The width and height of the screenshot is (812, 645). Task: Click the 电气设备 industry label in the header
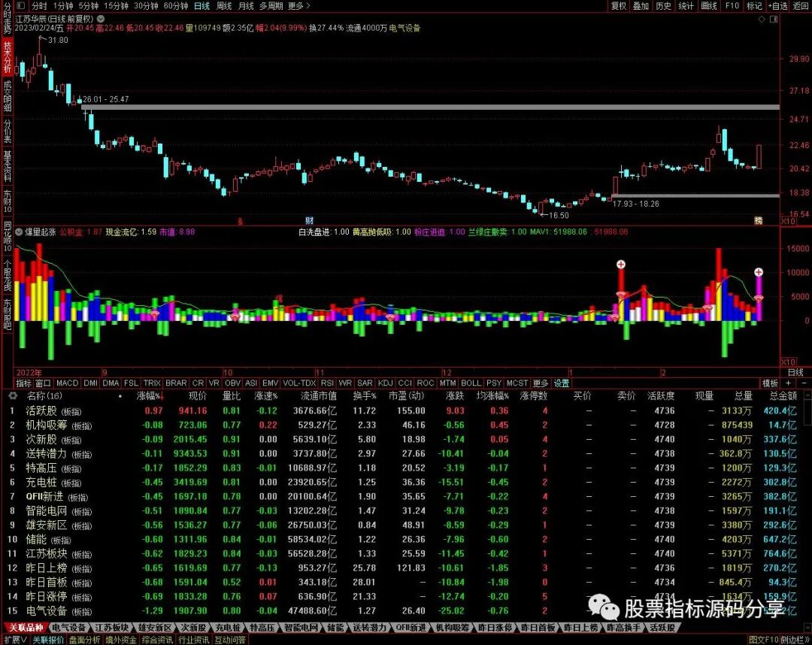tap(404, 29)
